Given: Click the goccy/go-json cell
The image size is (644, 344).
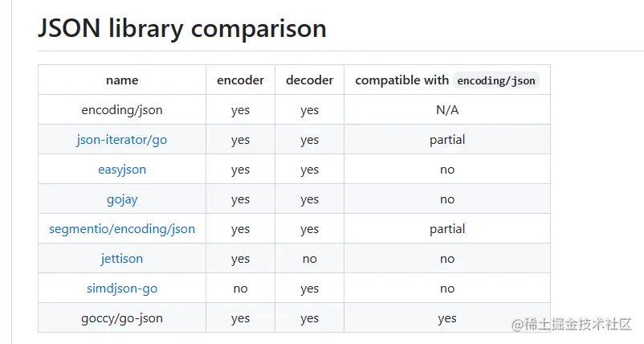Looking at the screenshot, I should tap(122, 318).
